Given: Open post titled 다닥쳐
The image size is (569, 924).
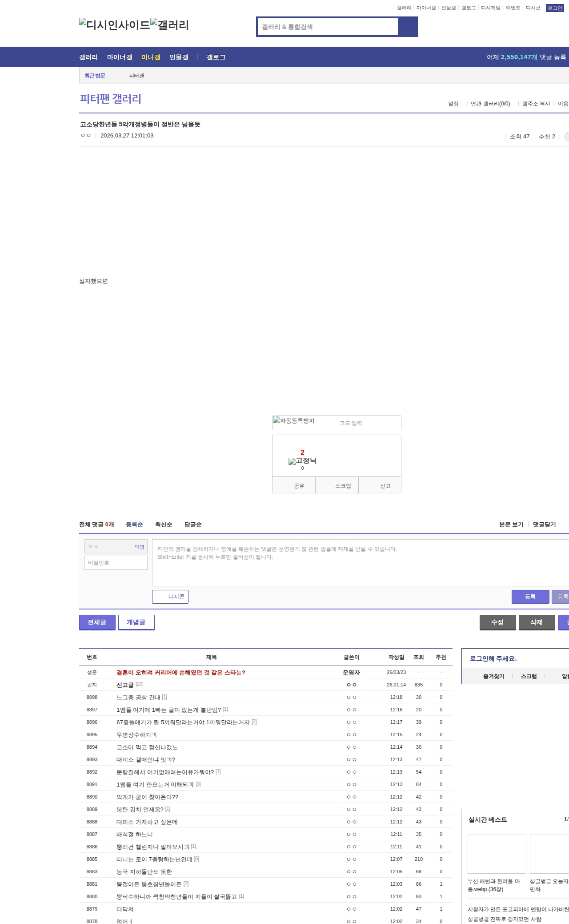Looking at the screenshot, I should click(x=125, y=909).
